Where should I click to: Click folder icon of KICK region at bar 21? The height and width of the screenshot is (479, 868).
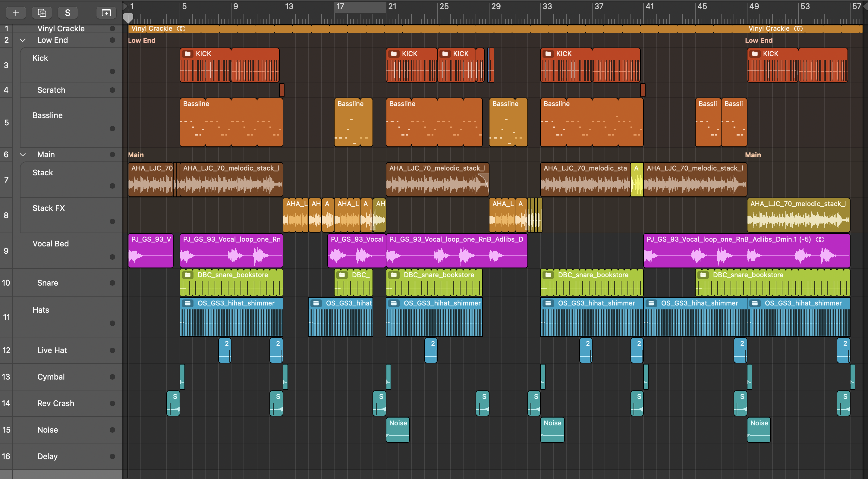coord(394,54)
